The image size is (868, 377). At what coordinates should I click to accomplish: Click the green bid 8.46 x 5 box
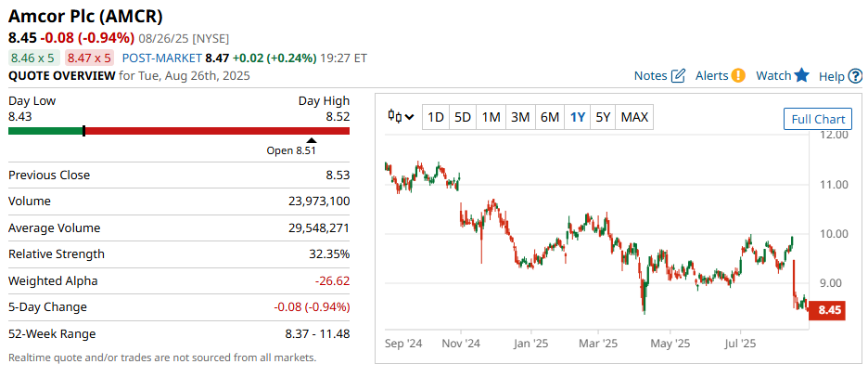(32, 58)
